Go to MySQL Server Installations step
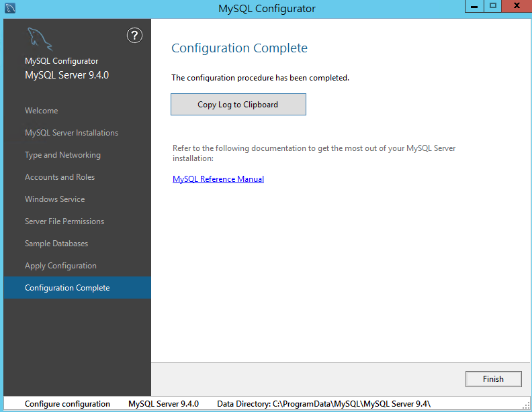This screenshot has height=412, width=532. click(x=77, y=133)
